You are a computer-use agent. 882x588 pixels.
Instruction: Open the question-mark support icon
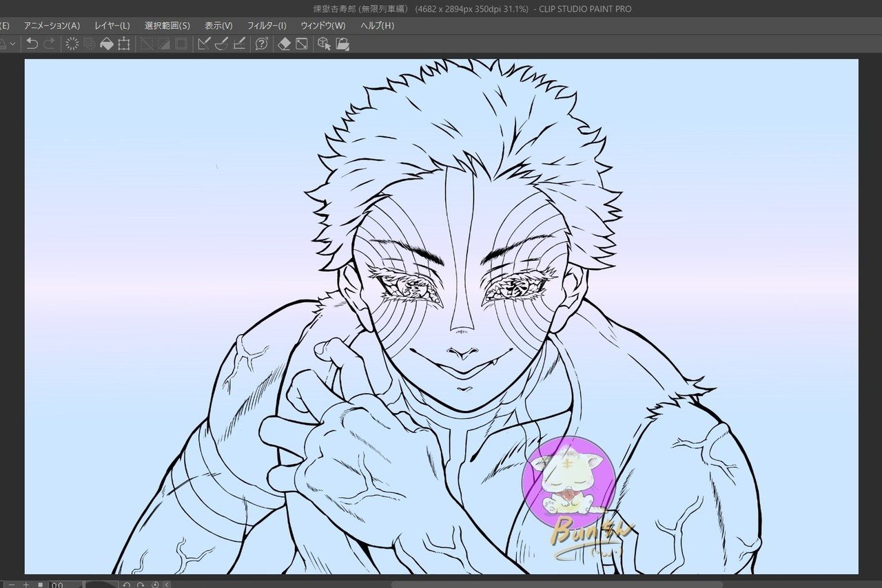tap(262, 44)
